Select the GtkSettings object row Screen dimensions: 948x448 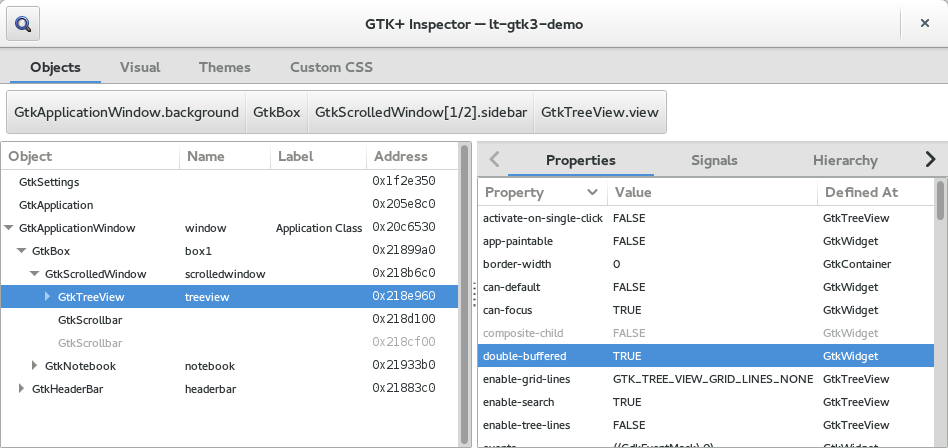click(49, 182)
